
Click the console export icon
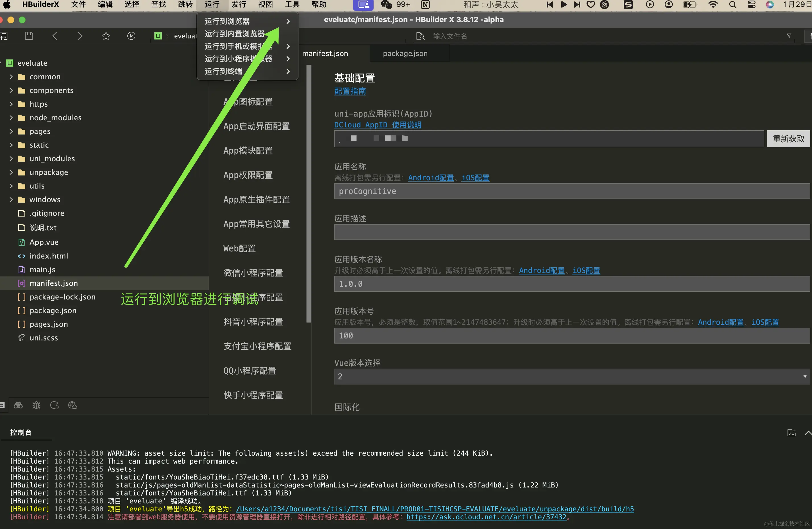[x=791, y=433]
